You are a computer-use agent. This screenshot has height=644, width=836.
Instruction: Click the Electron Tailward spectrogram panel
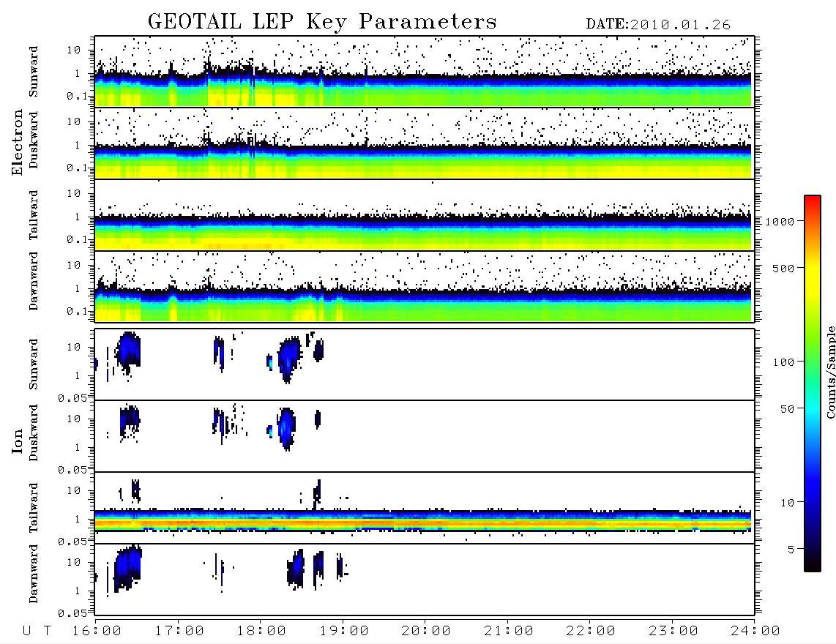click(425, 215)
